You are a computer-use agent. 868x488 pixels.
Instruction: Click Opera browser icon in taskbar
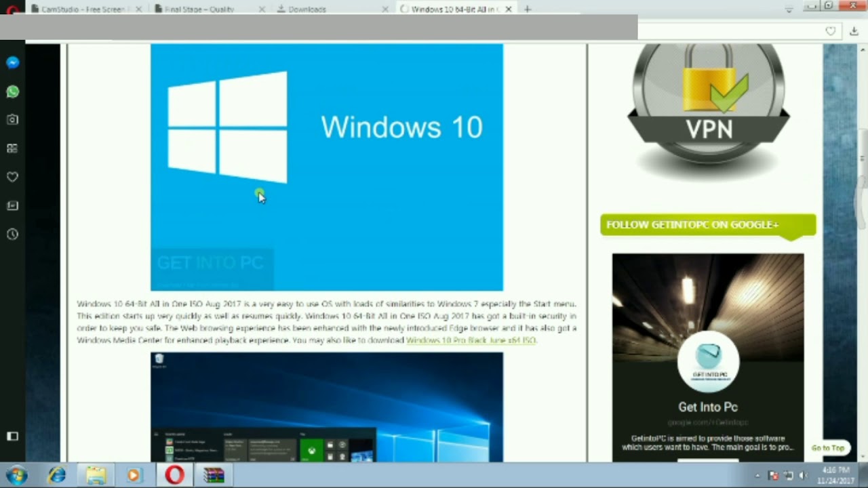tap(174, 476)
